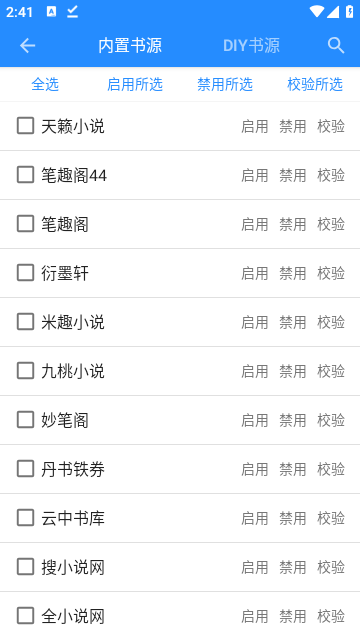Tap 启用所选 to enable selected
Viewport: 360px width, 640px height.
pyautogui.click(x=135, y=84)
